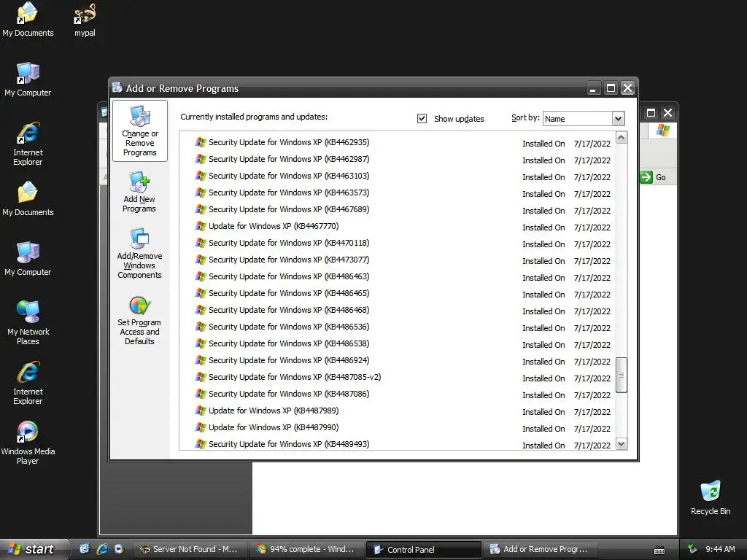Open My Network Places desktop icon
The width and height of the screenshot is (747, 560).
tap(28, 322)
